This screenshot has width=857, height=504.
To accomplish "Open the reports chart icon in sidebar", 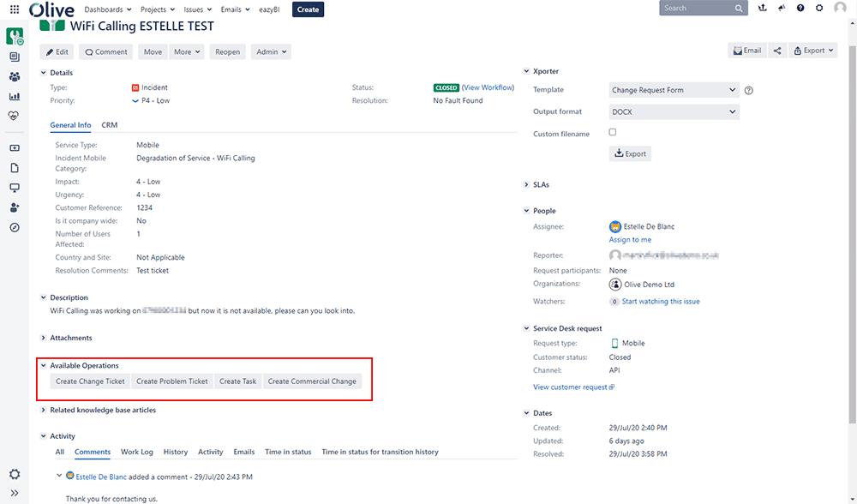I will (x=15, y=96).
